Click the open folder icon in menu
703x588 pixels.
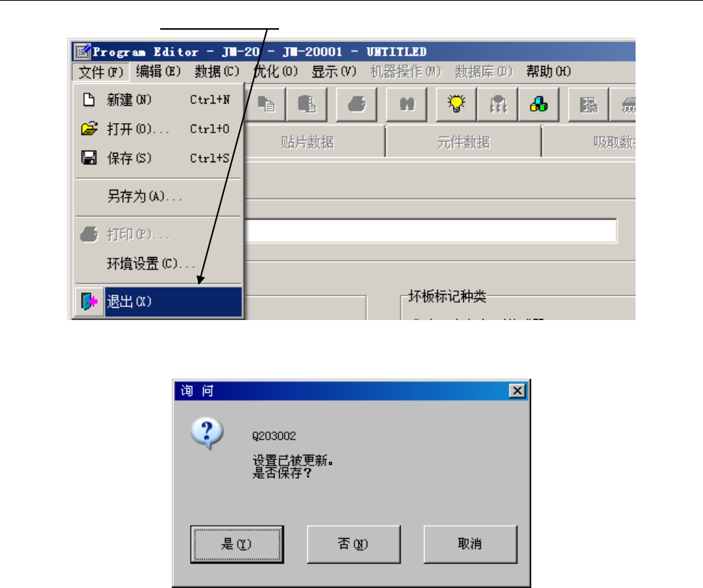89,128
